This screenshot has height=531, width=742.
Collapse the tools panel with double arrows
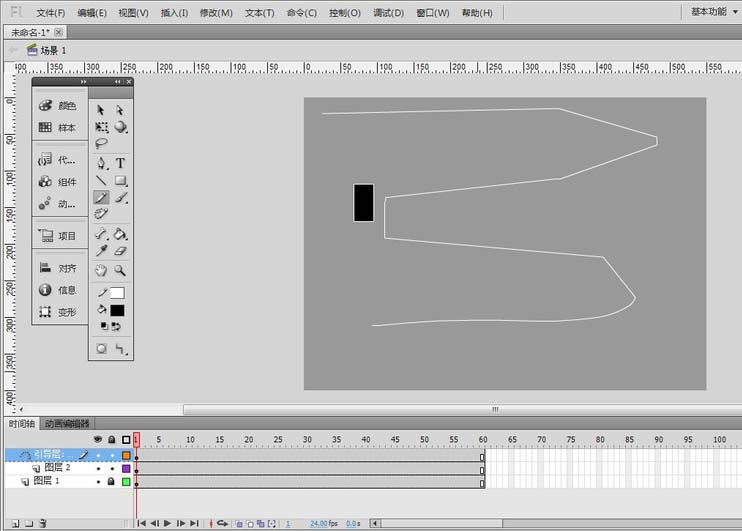117,82
